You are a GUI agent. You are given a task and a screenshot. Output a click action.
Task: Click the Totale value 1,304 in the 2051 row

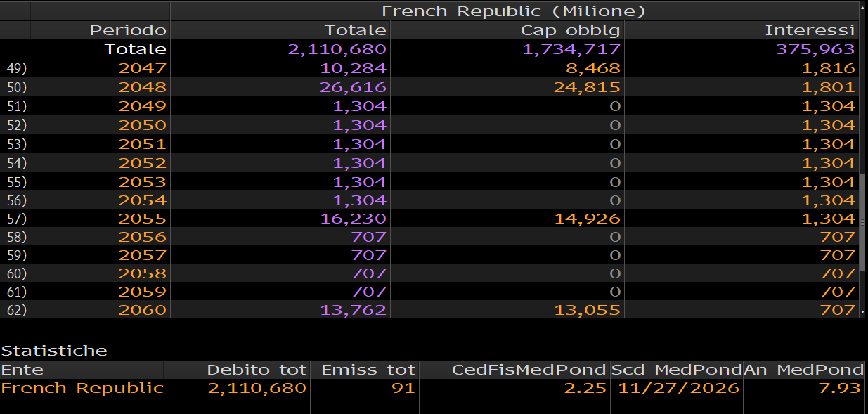(x=360, y=144)
